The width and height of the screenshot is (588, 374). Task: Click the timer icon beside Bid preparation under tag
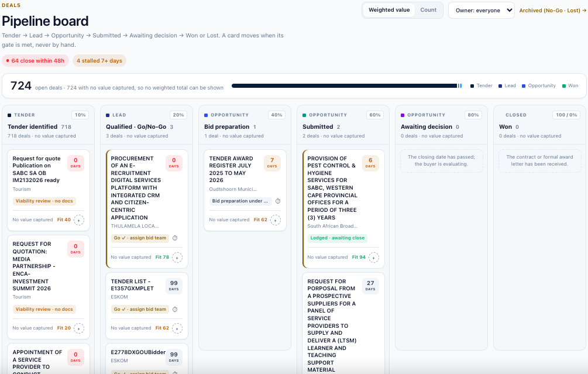tap(278, 201)
